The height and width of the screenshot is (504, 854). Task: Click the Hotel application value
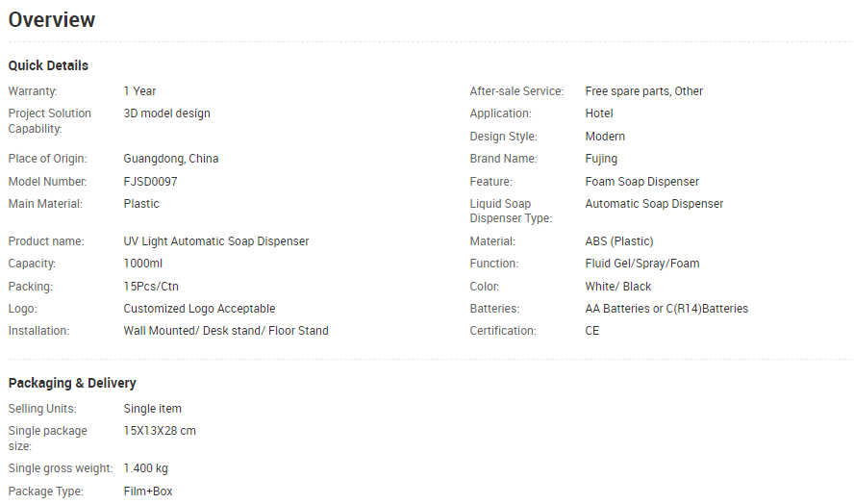599,113
